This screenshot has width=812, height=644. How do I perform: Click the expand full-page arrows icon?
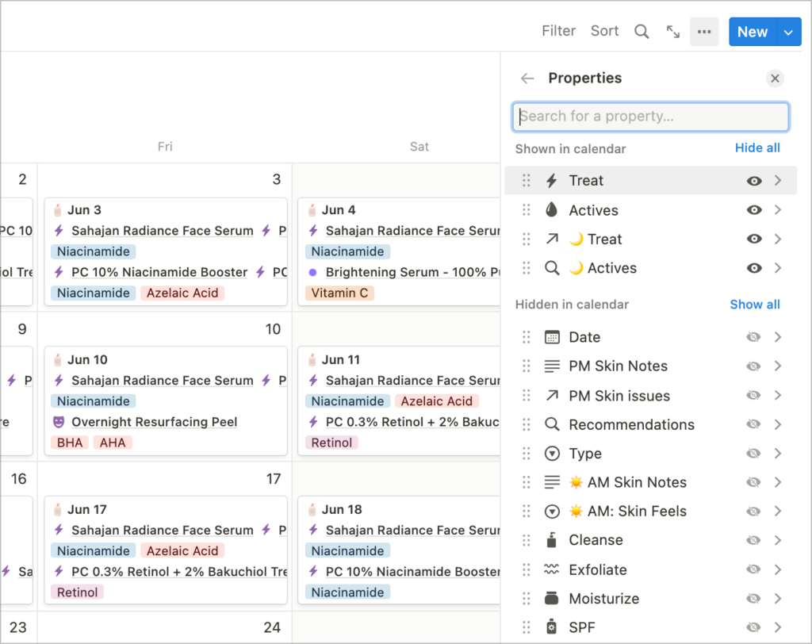(672, 32)
